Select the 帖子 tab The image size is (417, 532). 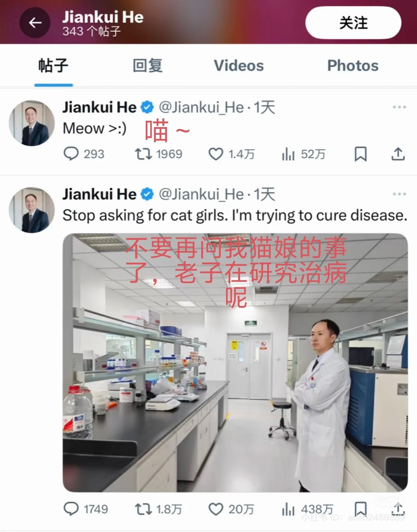point(53,65)
